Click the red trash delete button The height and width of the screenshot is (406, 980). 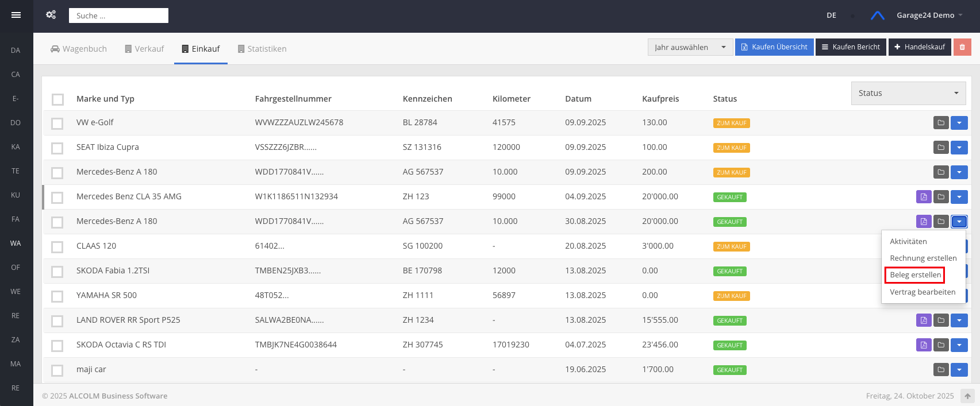pos(962,47)
